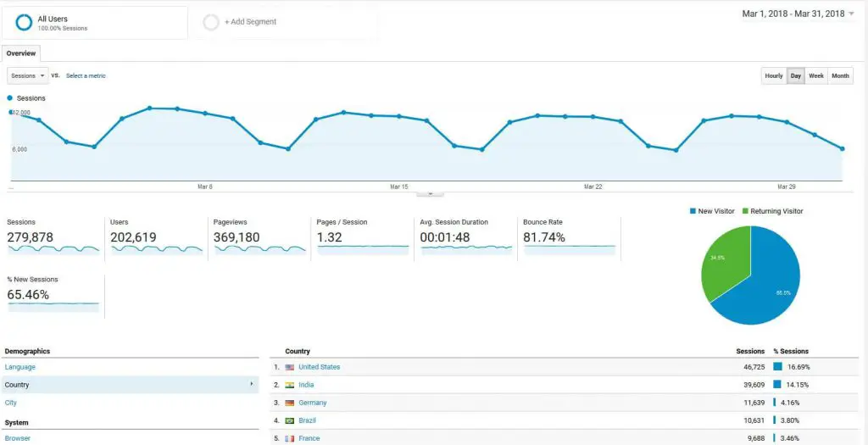Click the Mar 8 axis label
Screen dimensions: 868x445
tap(205, 187)
